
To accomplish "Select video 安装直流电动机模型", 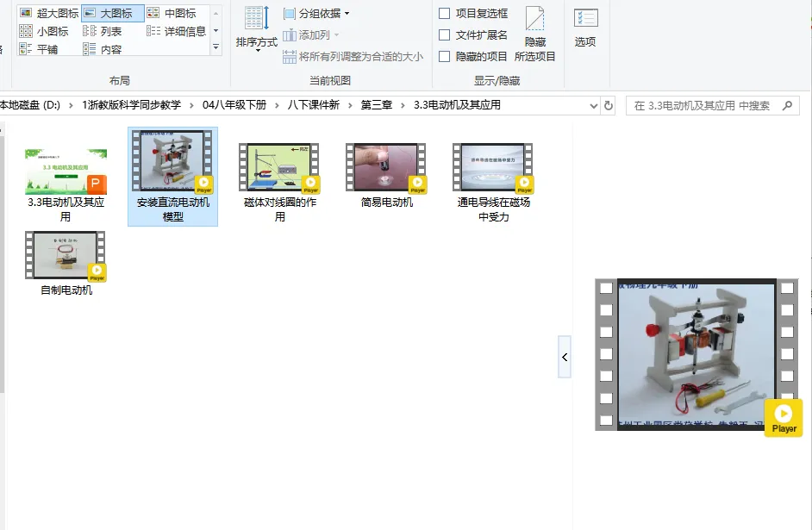I will click(173, 177).
